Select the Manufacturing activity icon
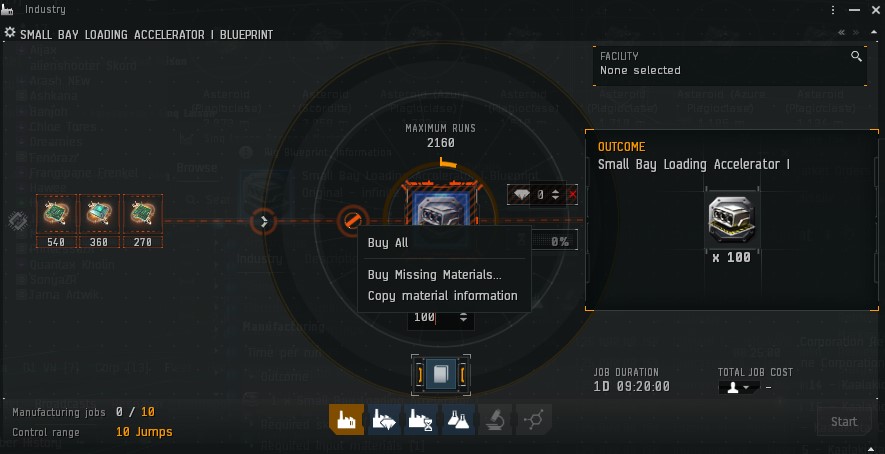The height and width of the screenshot is (454, 885). [346, 420]
